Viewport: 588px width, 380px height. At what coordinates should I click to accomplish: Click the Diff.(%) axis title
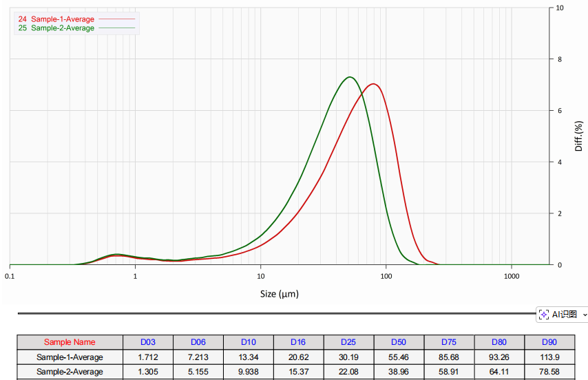pos(578,136)
